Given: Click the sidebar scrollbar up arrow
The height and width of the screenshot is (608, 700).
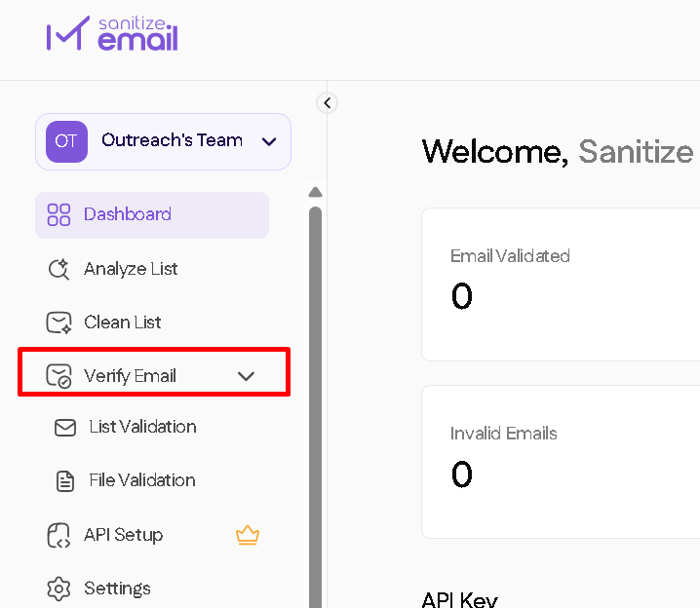Looking at the screenshot, I should 315,192.
